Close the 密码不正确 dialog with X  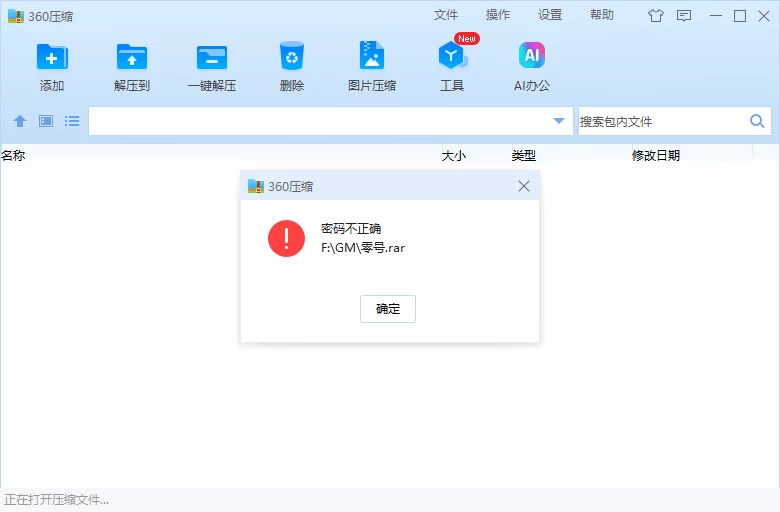click(x=524, y=186)
